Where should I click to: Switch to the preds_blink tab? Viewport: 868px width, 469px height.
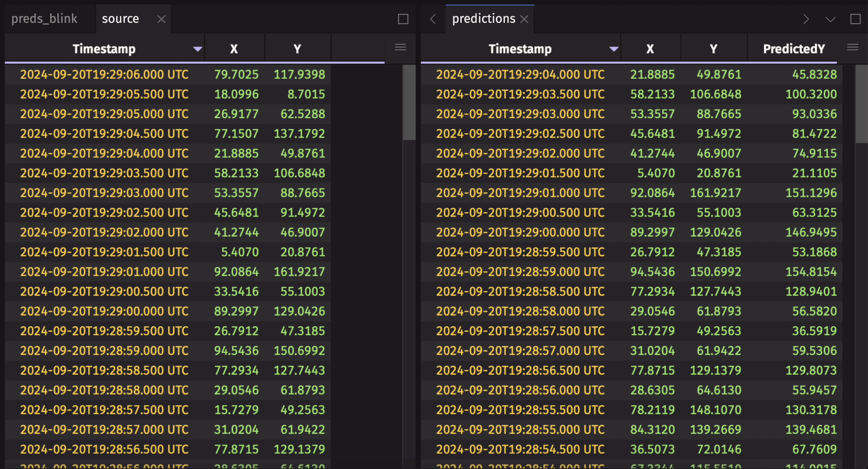click(x=44, y=19)
